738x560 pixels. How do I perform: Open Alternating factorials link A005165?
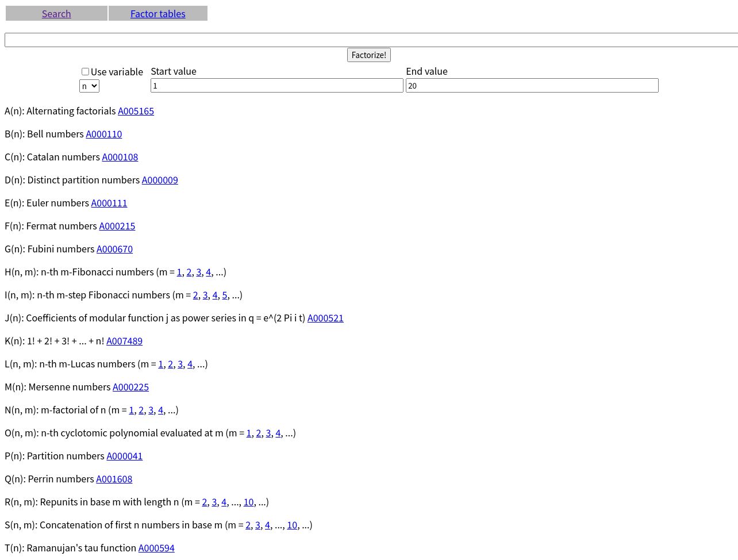click(136, 111)
